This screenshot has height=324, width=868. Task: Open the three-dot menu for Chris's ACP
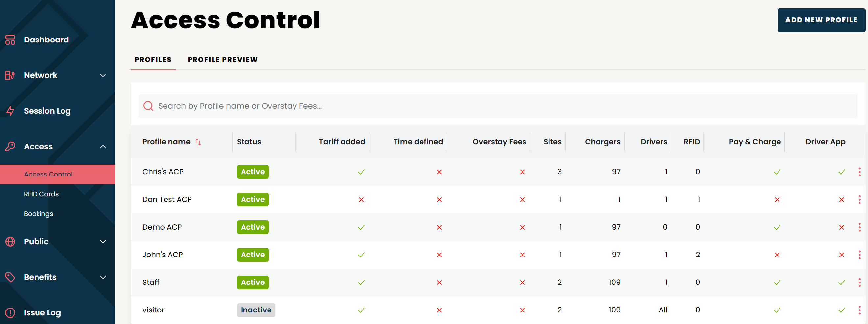(860, 172)
